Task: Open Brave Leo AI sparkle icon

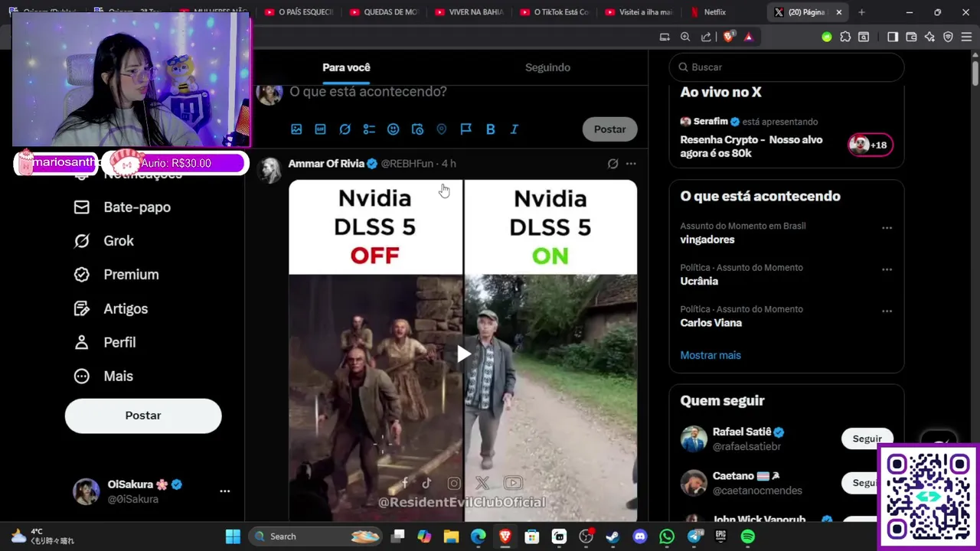Action: 929,37
